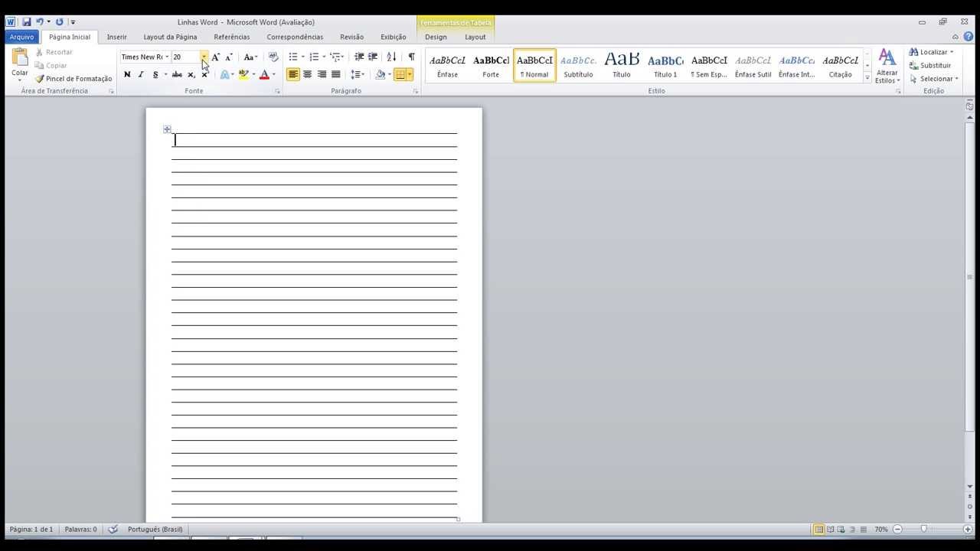Toggle subscript formatting

(191, 74)
